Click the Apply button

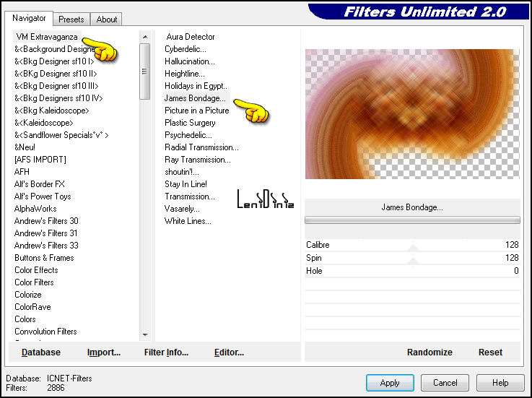(x=390, y=382)
